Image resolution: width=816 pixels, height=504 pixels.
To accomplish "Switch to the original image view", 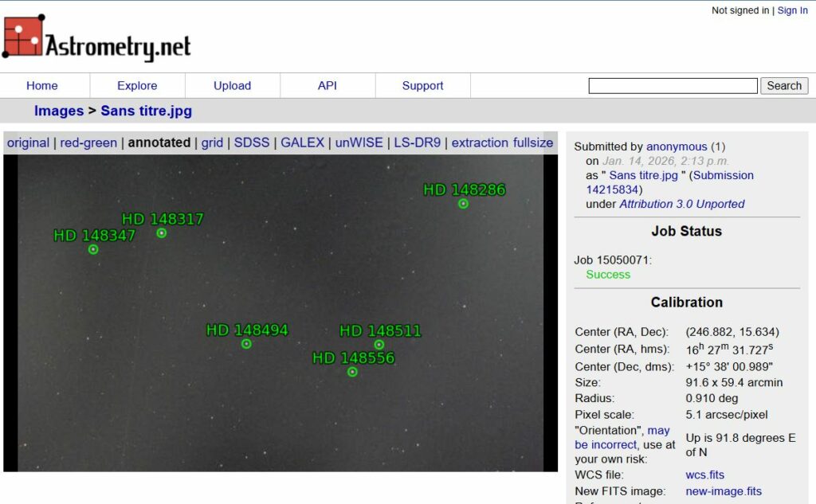I will 29,143.
